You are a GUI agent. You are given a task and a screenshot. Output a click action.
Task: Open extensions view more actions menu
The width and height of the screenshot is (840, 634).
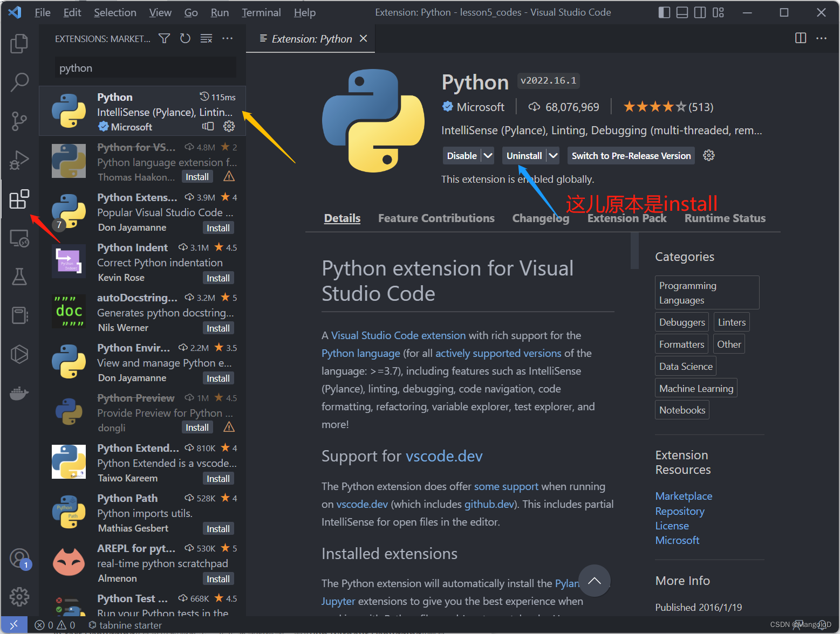[228, 38]
